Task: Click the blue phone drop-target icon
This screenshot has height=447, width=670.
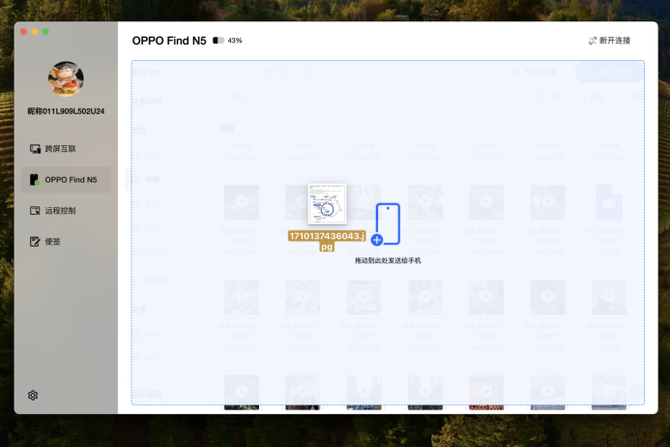Action: pos(388,224)
